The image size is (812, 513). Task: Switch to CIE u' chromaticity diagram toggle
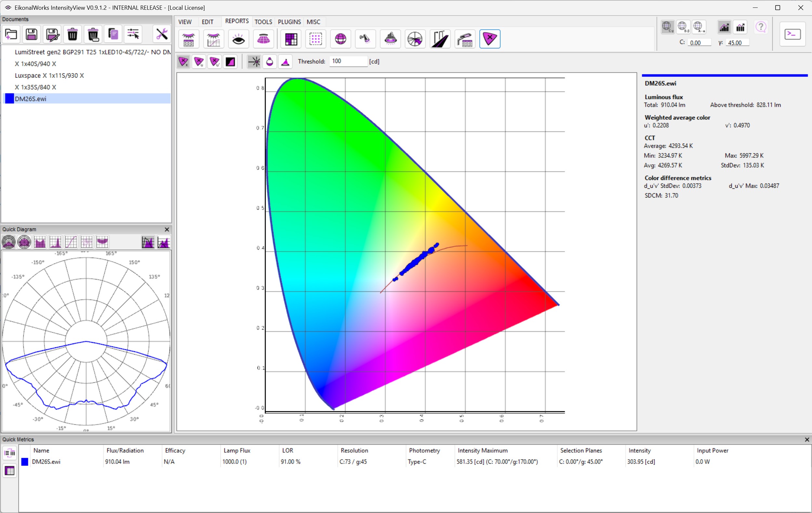tap(215, 62)
